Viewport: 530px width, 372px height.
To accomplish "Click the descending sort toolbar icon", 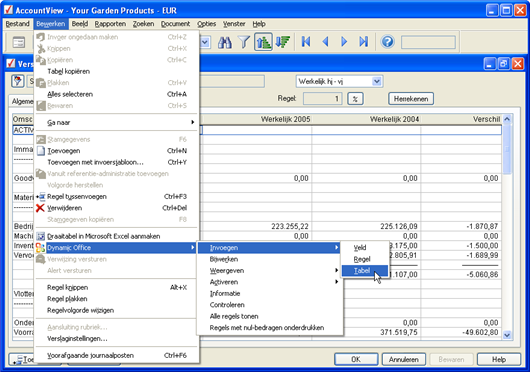I will pos(283,42).
